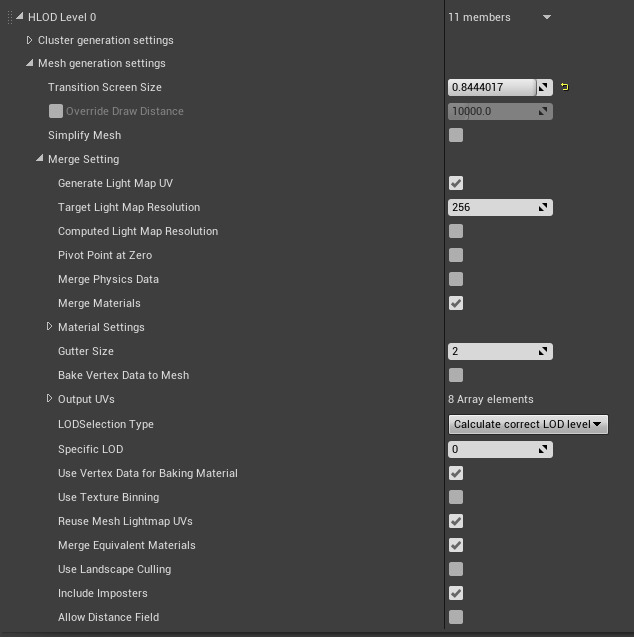
Task: Enable the Simplify Mesh checkbox
Action: coord(456,135)
